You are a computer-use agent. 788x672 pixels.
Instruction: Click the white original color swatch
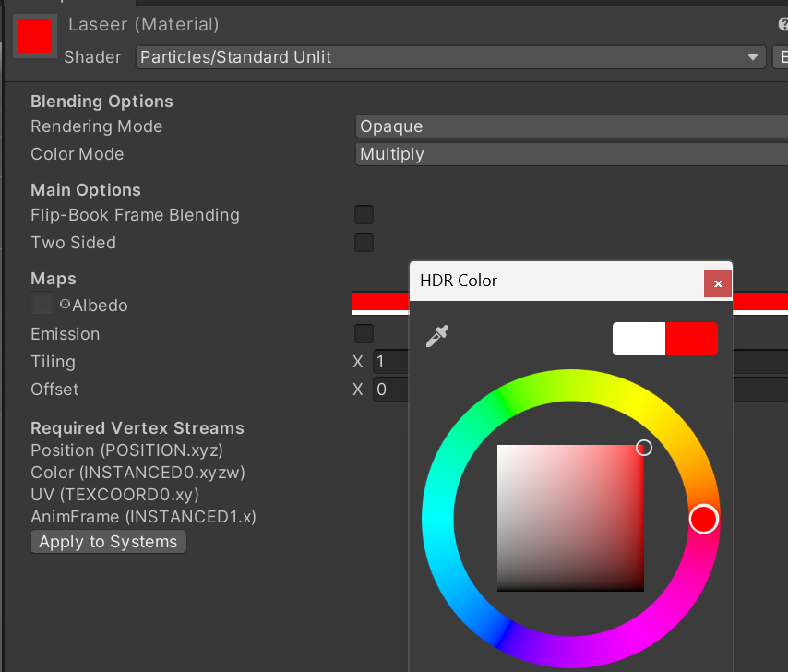(x=639, y=339)
